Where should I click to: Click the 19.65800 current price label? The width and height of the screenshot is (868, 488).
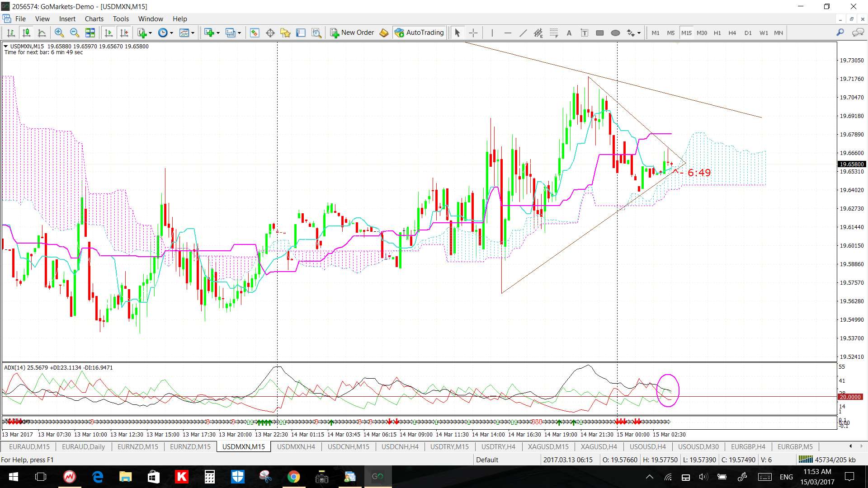pyautogui.click(x=852, y=164)
